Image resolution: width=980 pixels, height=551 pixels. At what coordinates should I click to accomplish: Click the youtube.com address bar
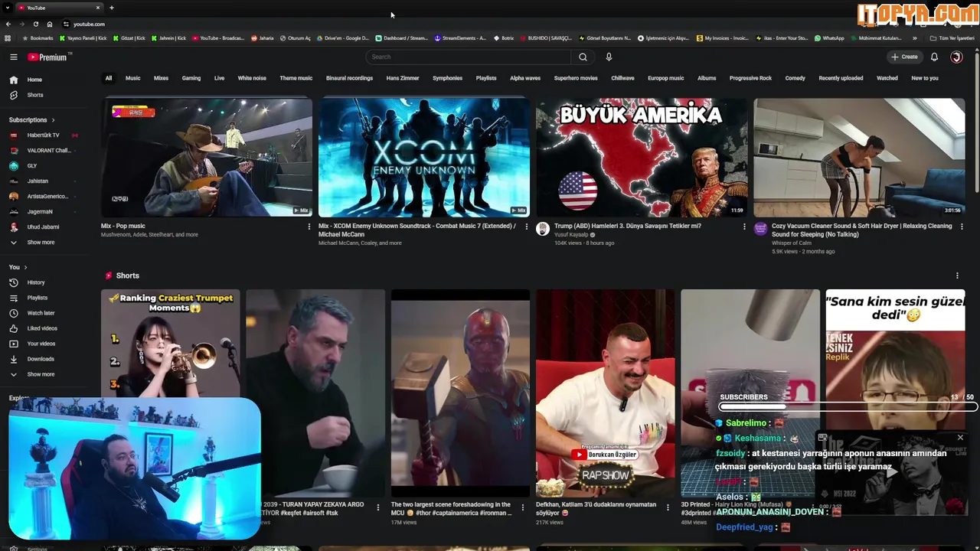(89, 24)
